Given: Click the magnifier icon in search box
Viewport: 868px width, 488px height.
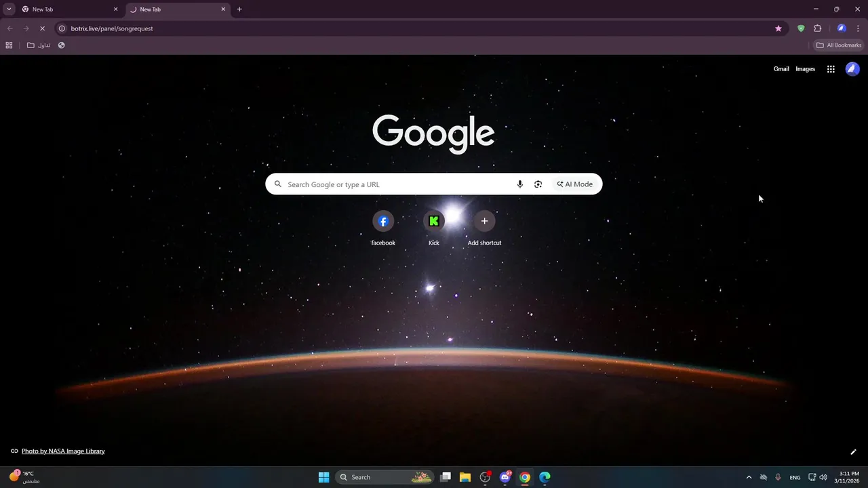Looking at the screenshot, I should [x=277, y=184].
